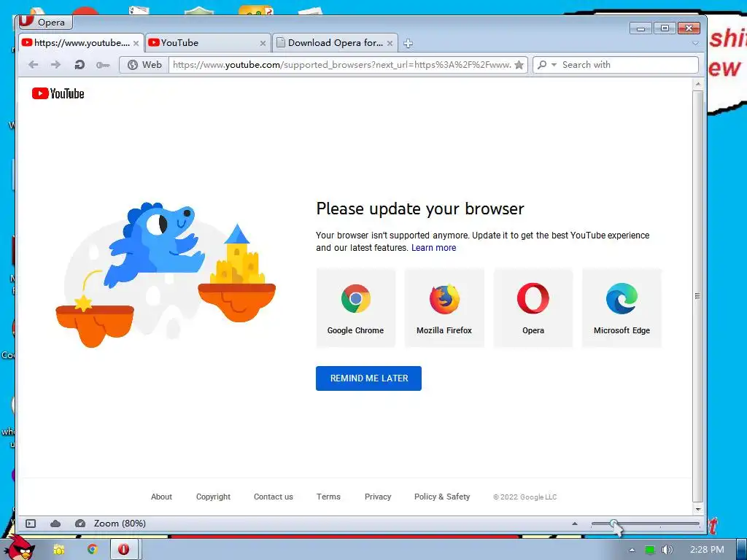The height and width of the screenshot is (560, 747).
Task: Open the About footer link
Action: point(161,497)
